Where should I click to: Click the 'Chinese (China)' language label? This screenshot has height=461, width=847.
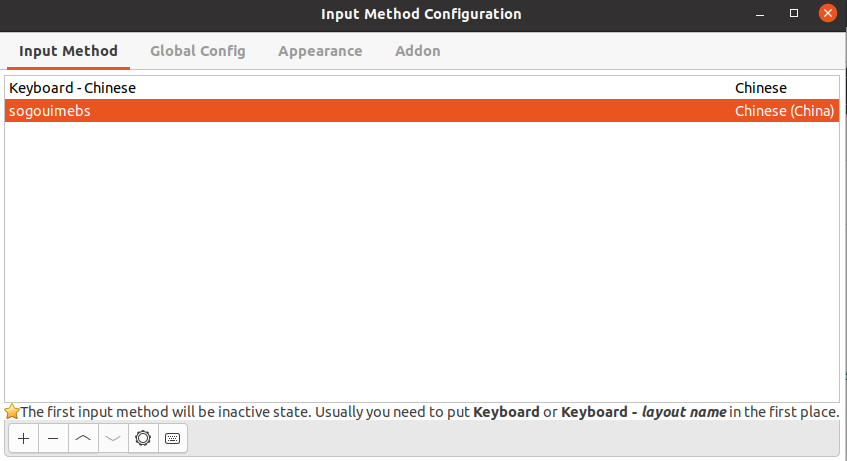coord(784,111)
